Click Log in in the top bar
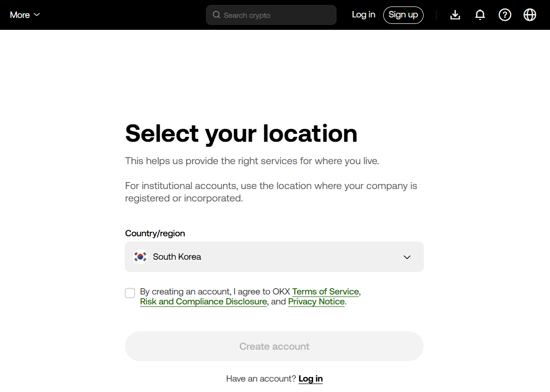 pos(363,15)
